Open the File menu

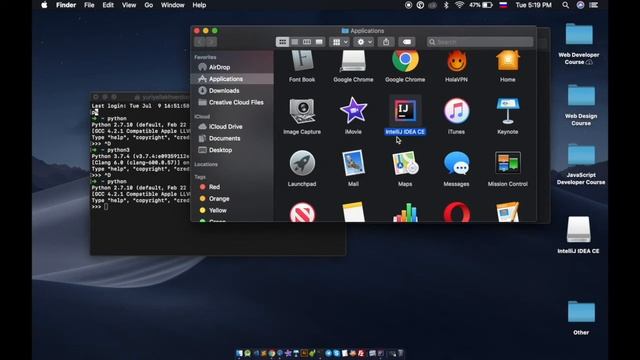pyautogui.click(x=89, y=5)
